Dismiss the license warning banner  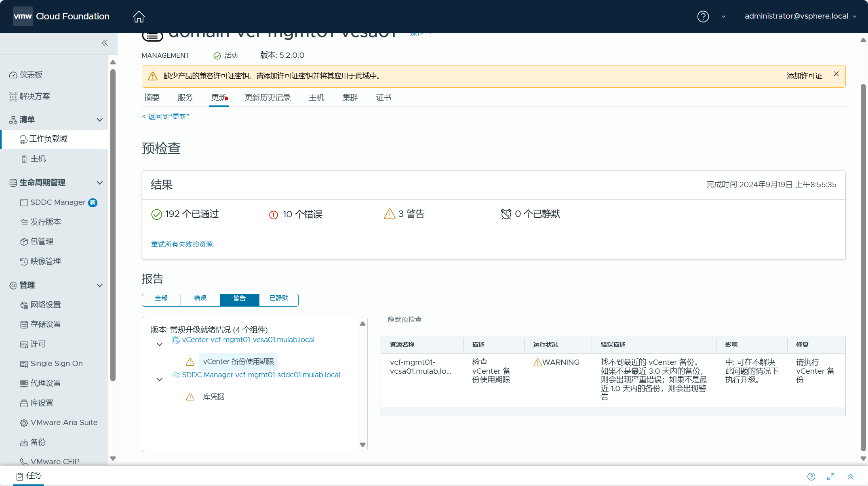(836, 74)
